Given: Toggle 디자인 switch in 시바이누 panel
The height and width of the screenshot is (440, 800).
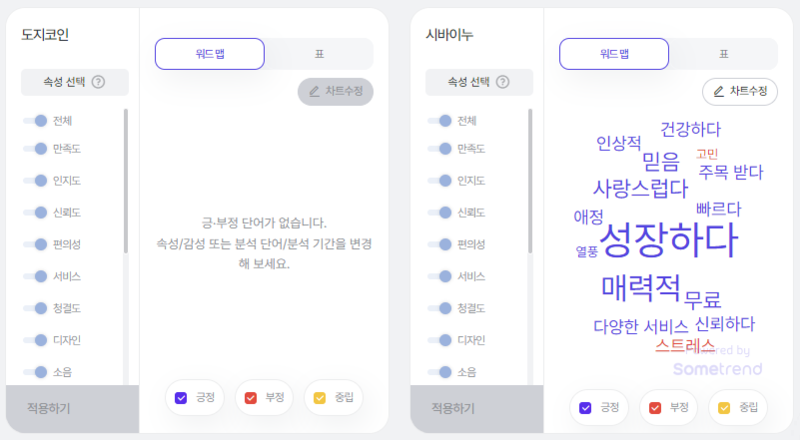Looking at the screenshot, I should [x=440, y=340].
